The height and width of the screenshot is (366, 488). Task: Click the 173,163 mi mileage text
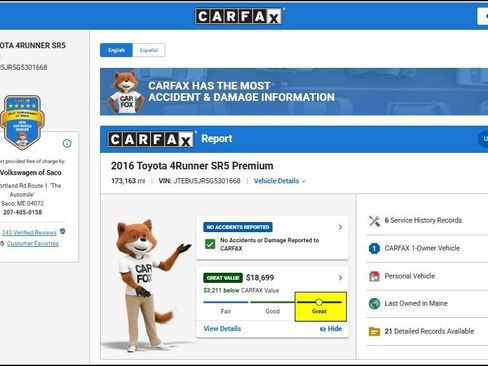pos(128,181)
